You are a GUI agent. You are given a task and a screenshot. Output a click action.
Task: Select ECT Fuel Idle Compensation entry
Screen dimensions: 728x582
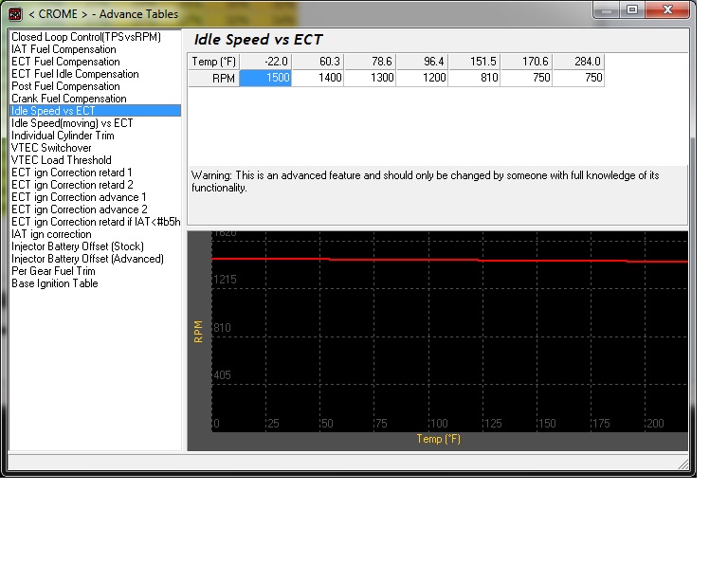(x=75, y=74)
